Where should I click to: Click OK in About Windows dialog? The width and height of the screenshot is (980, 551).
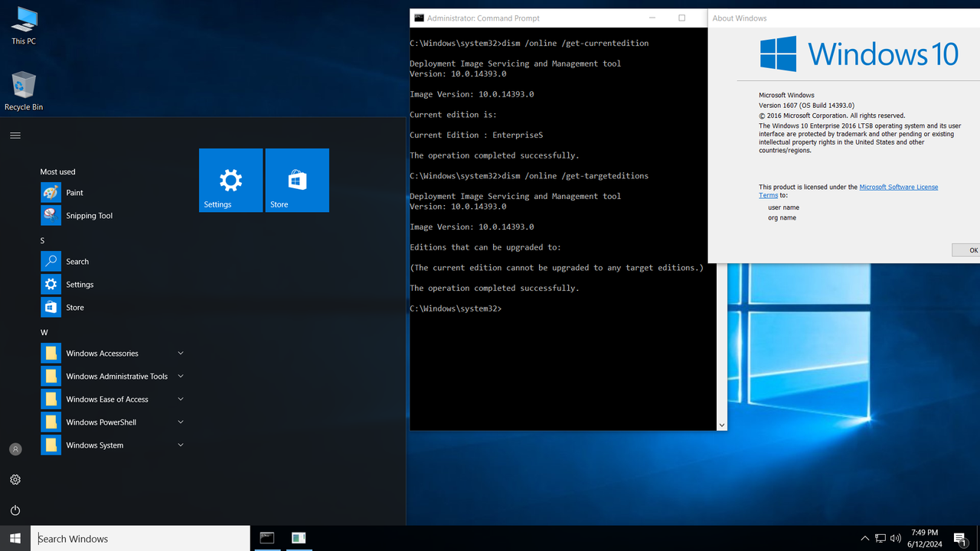coord(966,250)
